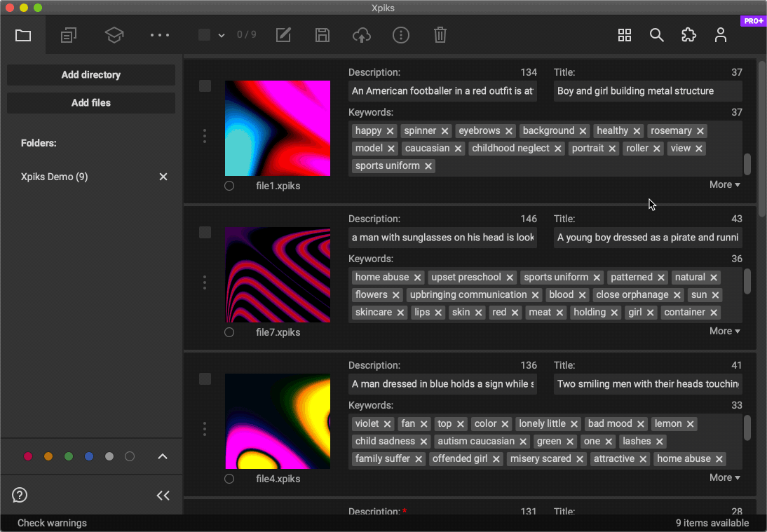Open the Edit metadata tool in the toolbar
Viewport: 767px width, 532px height.
point(283,35)
